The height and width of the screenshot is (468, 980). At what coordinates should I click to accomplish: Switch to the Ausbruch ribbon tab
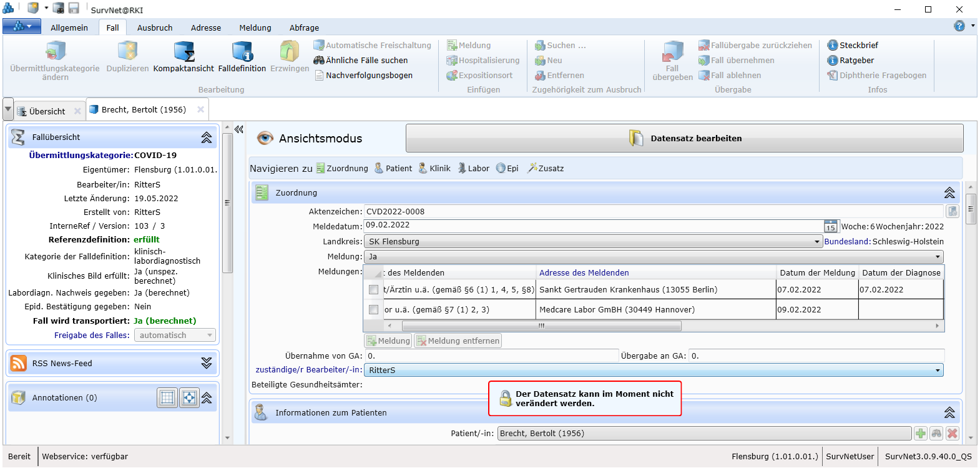[x=155, y=28]
